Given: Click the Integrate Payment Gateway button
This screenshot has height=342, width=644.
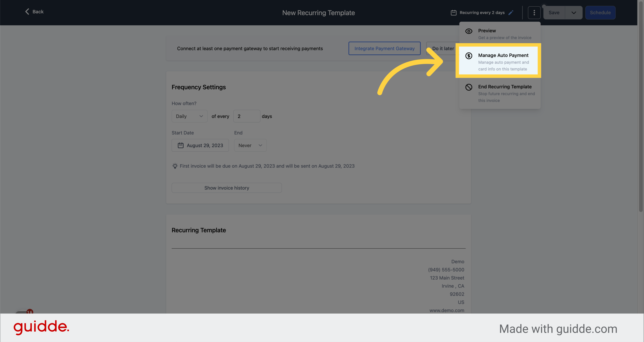Looking at the screenshot, I should [x=384, y=48].
